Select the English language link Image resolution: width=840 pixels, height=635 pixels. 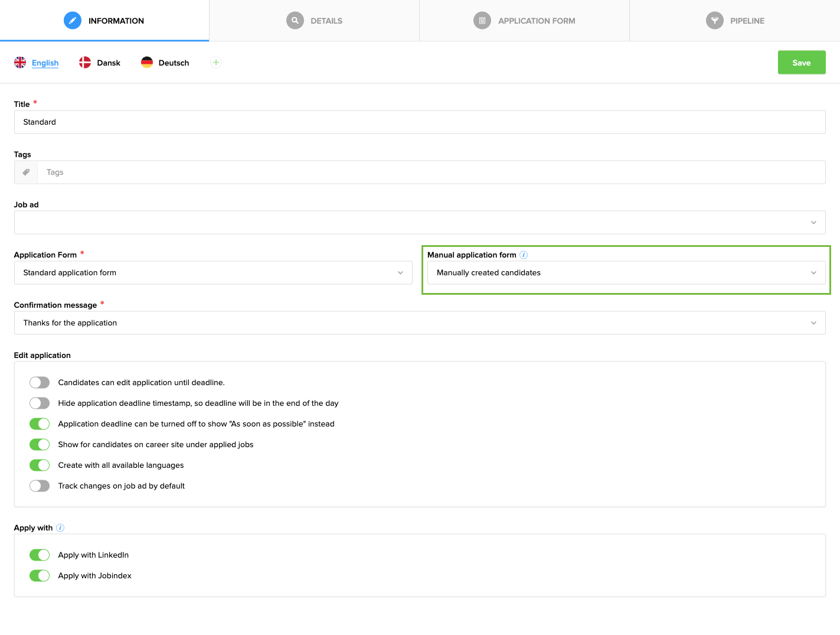pyautogui.click(x=45, y=62)
